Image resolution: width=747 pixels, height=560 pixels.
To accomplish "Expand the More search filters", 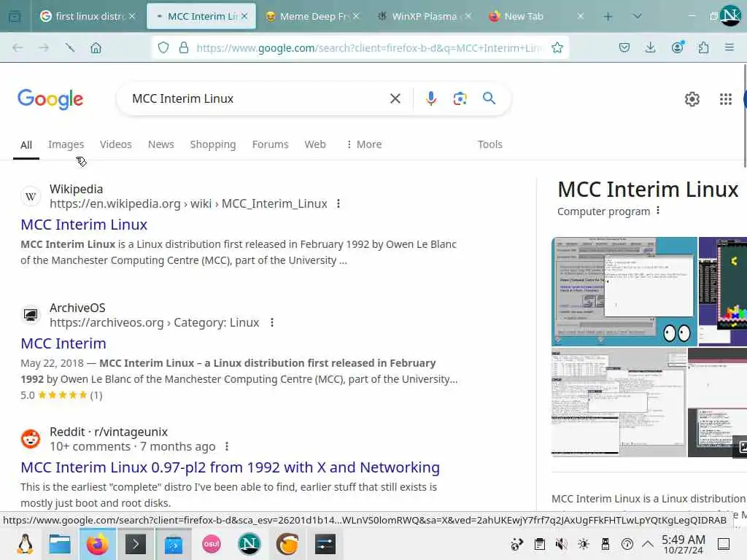I will point(364,144).
